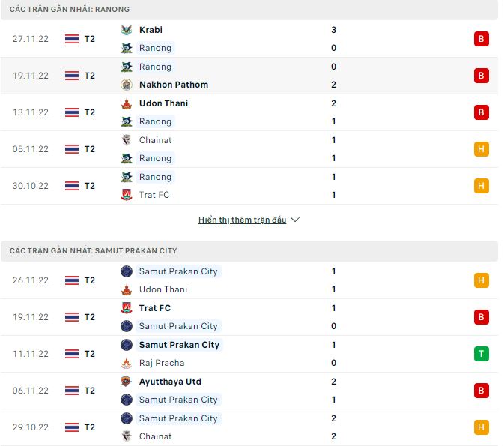This screenshot has height=446, width=504.
Task: Click the Krabi team crest icon
Action: (x=126, y=30)
